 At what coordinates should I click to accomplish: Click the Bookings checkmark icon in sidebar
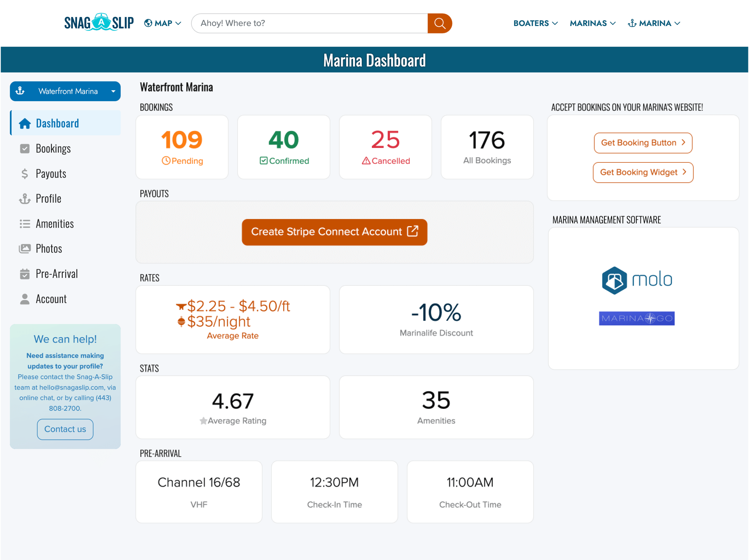pyautogui.click(x=25, y=149)
